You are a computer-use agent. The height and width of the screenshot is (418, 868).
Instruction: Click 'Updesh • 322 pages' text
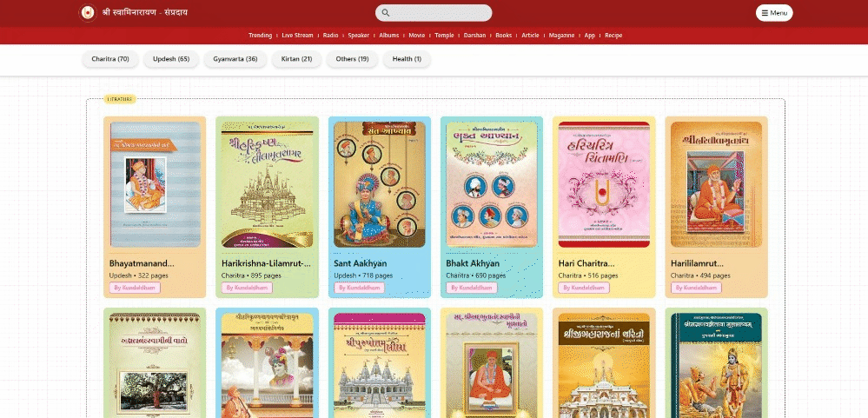coord(139,275)
